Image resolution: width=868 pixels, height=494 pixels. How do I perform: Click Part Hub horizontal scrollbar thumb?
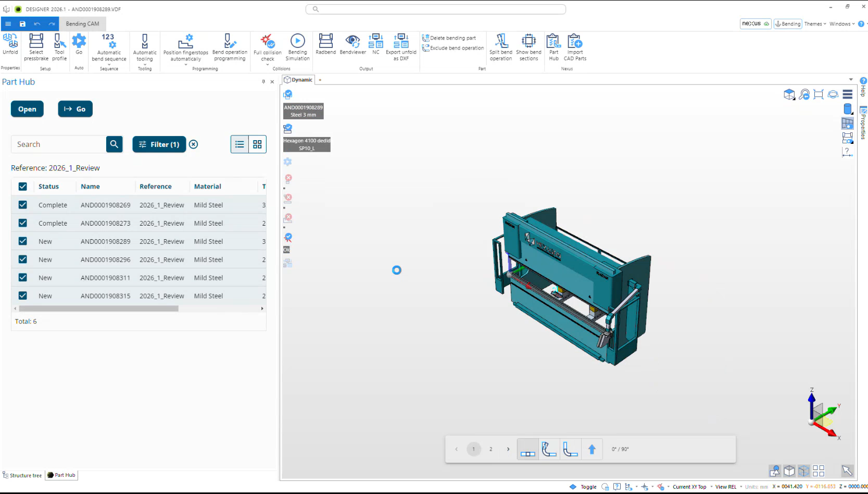point(99,308)
